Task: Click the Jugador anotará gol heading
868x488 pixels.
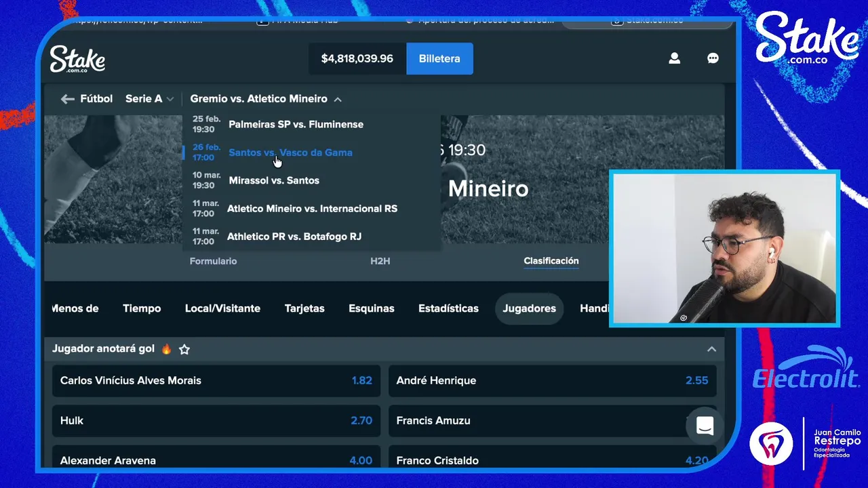Action: pyautogui.click(x=103, y=349)
